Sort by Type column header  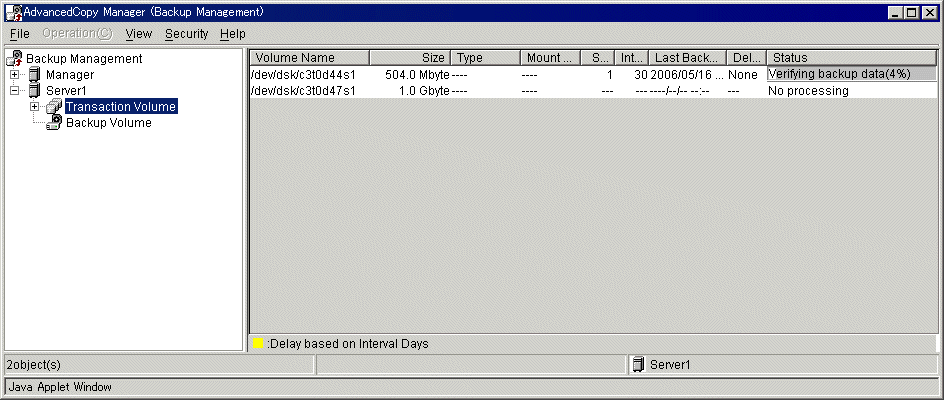point(485,58)
